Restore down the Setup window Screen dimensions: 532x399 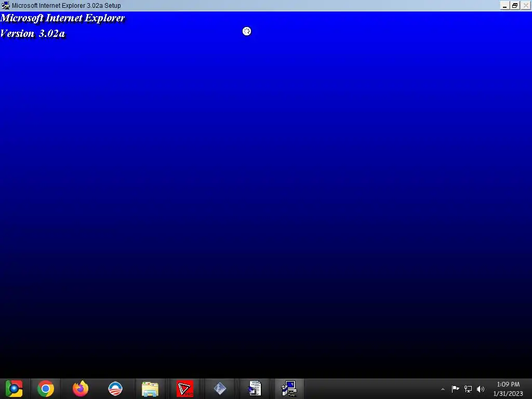pyautogui.click(x=515, y=5)
